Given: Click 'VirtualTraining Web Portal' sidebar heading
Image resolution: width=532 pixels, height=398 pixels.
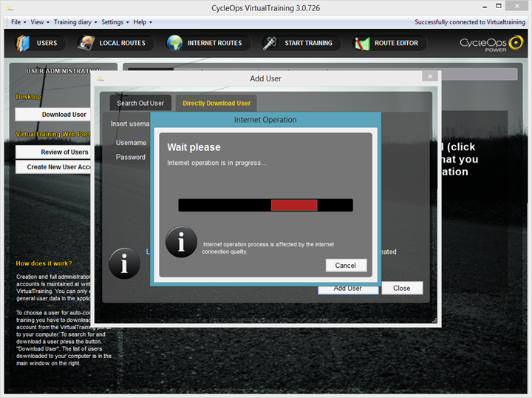Looking at the screenshot, I should 53,134.
